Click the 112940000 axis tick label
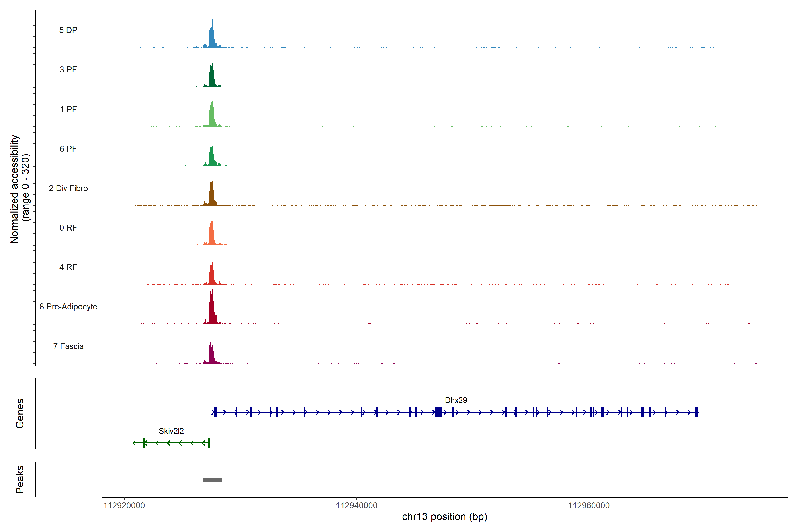Screen dimensions: 798x532 [356, 506]
